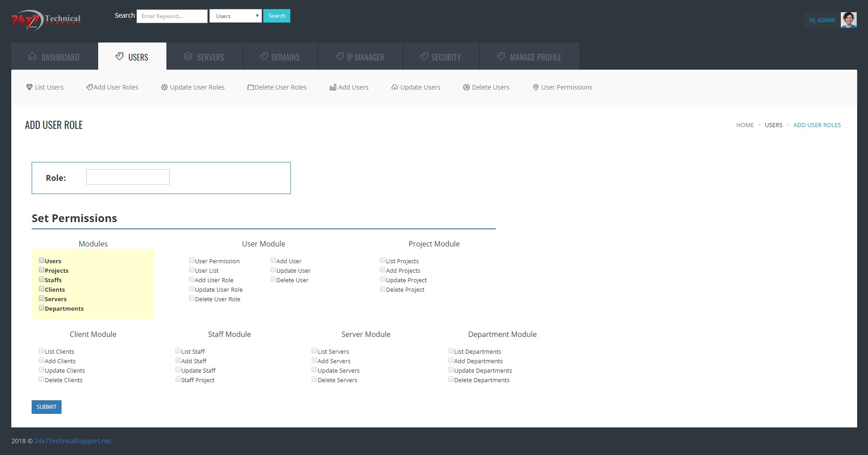Click the admin profile avatar

848,20
